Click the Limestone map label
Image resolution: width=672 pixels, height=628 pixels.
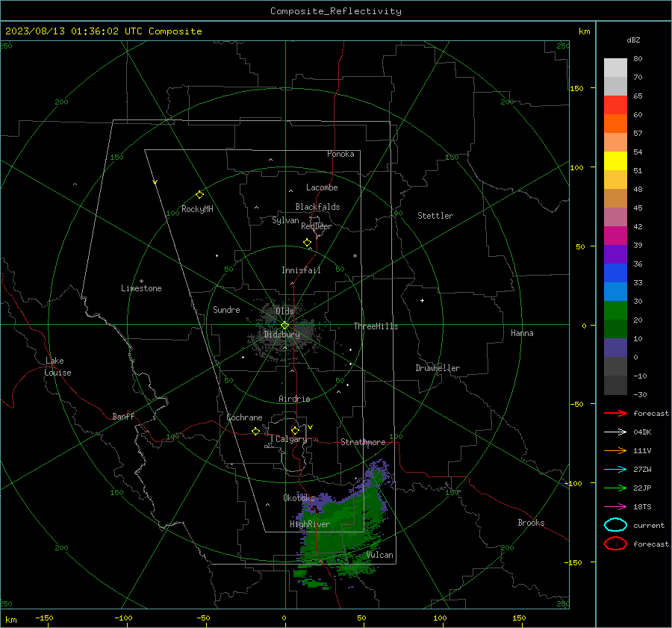[x=141, y=288]
